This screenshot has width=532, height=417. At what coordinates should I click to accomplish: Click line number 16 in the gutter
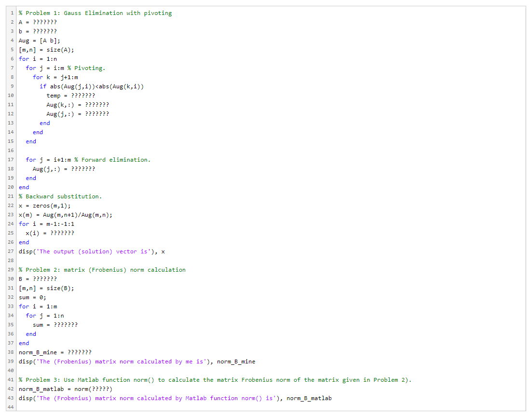11,151
